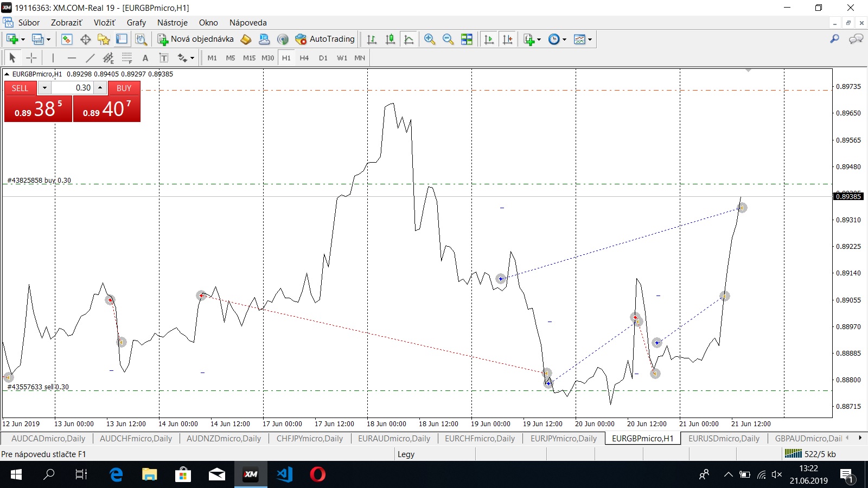Draw a horizontal line
The width and height of the screenshot is (868, 488).
pyautogui.click(x=72, y=57)
